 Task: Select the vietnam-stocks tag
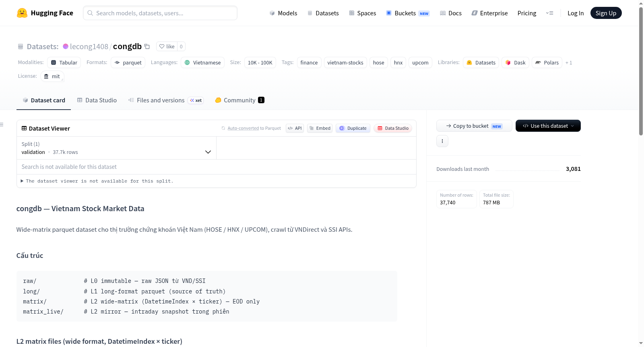coord(345,62)
